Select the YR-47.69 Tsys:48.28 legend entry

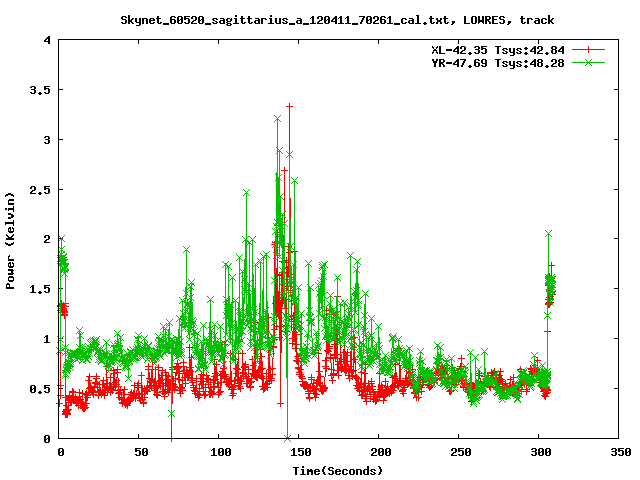tap(498, 63)
